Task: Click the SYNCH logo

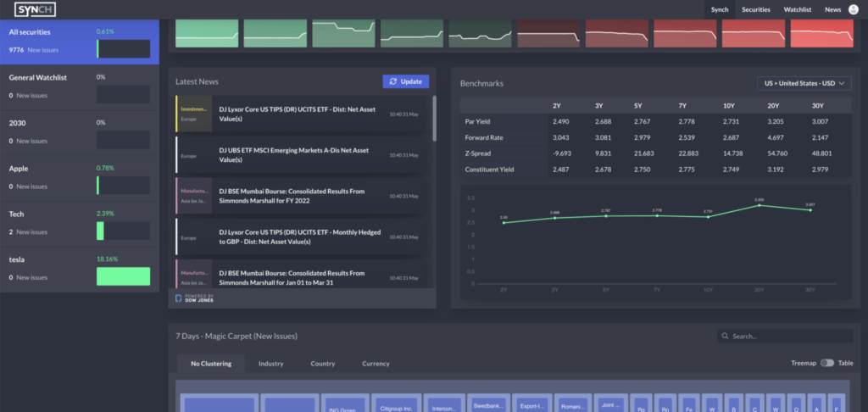Action: [35, 9]
